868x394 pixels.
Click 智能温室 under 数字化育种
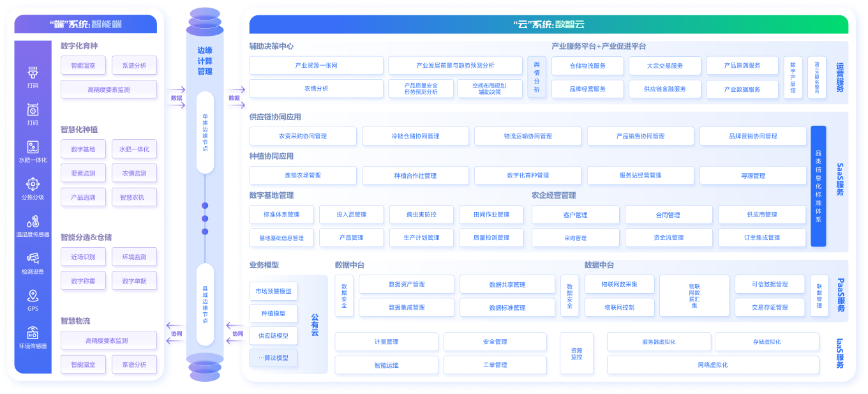(x=83, y=65)
